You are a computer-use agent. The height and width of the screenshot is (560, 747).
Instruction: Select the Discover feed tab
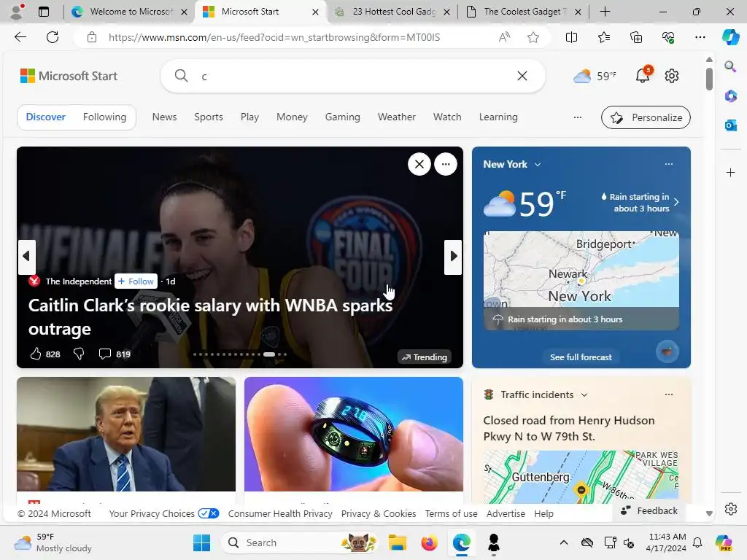(46, 117)
